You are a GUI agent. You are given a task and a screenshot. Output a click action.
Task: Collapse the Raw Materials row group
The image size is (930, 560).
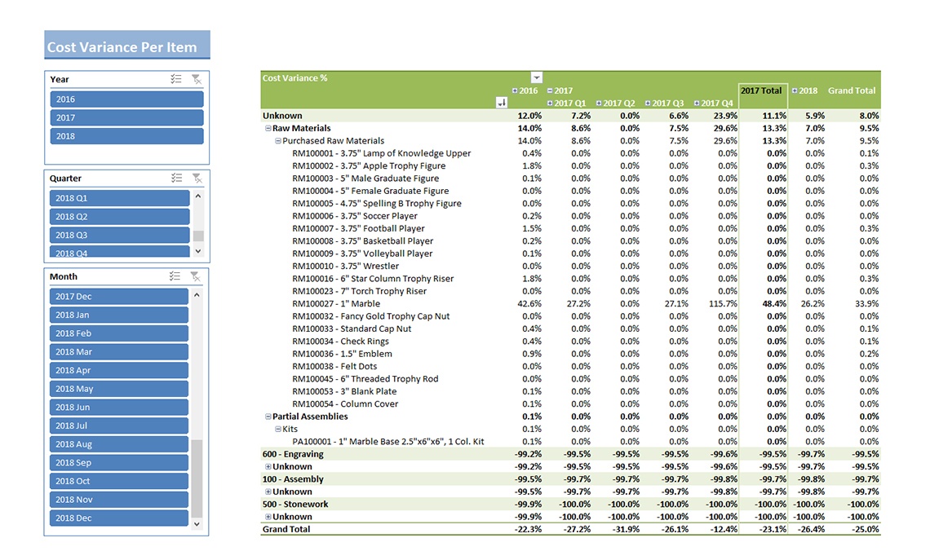[x=268, y=128]
